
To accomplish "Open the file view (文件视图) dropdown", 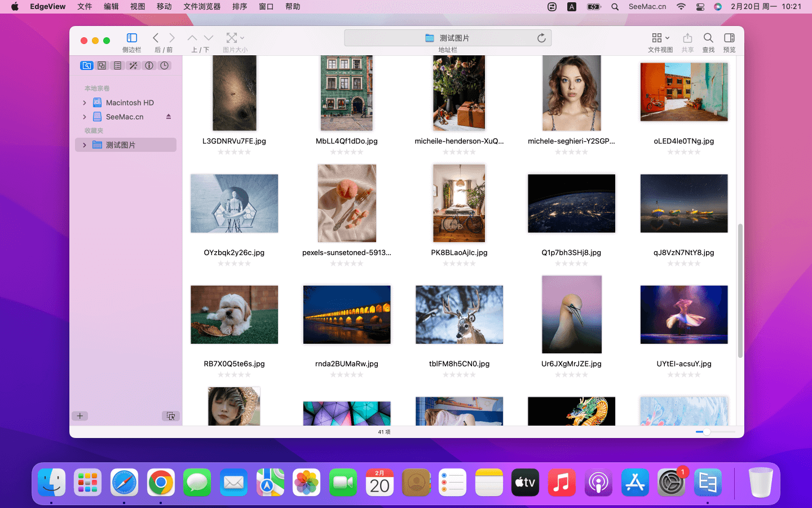I will click(660, 38).
